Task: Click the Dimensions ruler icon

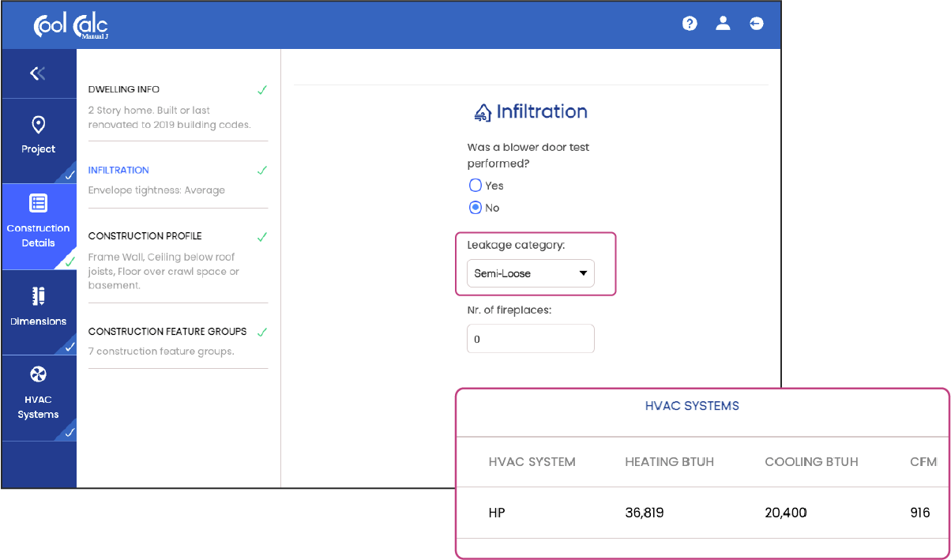Action: (x=38, y=296)
